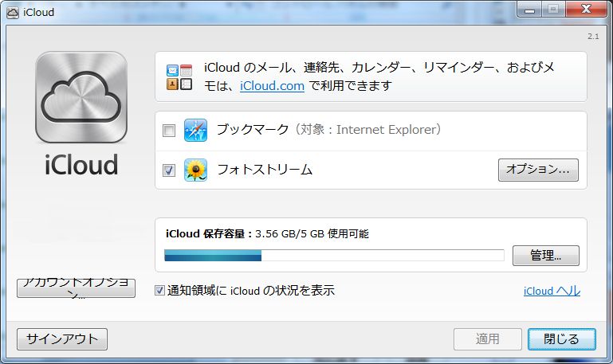Toggle 通知領域に iCloud の状況を表示 checkbox
613x364 pixels.
coord(159,291)
